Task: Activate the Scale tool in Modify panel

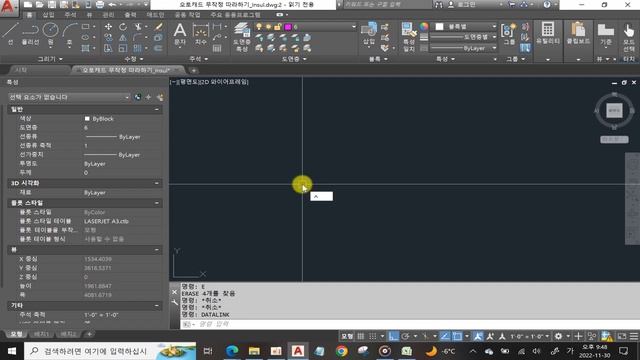Action: pos(123,48)
